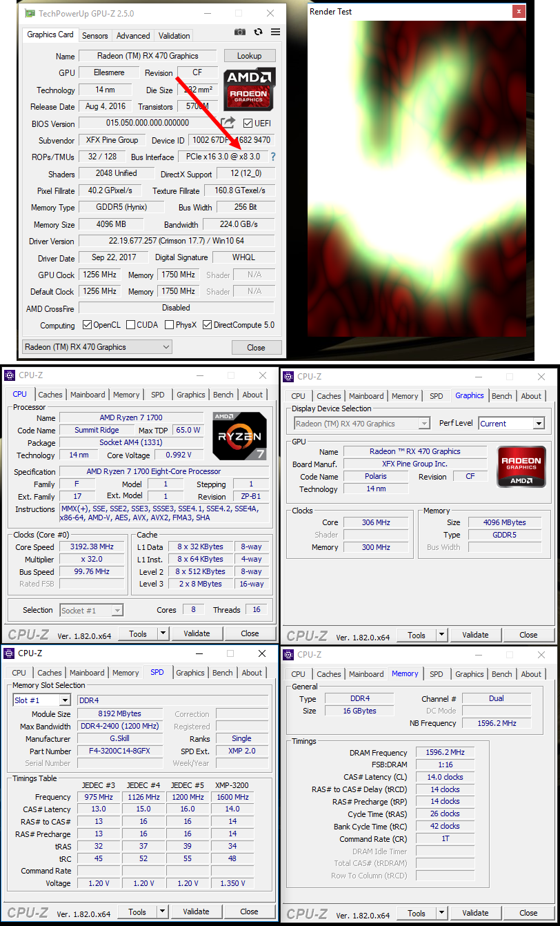Toggle the PhysX checkbox
This screenshot has height=926, width=560.
click(169, 325)
